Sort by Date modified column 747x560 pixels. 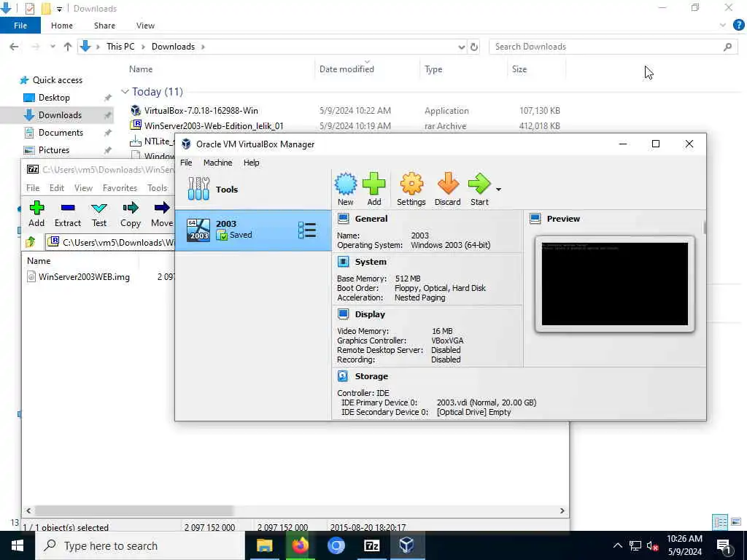tap(347, 69)
